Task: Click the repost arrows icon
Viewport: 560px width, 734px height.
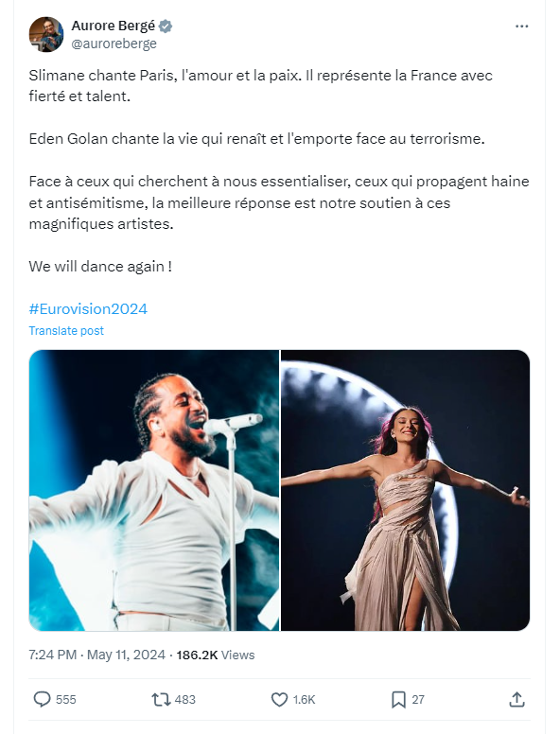Action: pyautogui.click(x=161, y=699)
